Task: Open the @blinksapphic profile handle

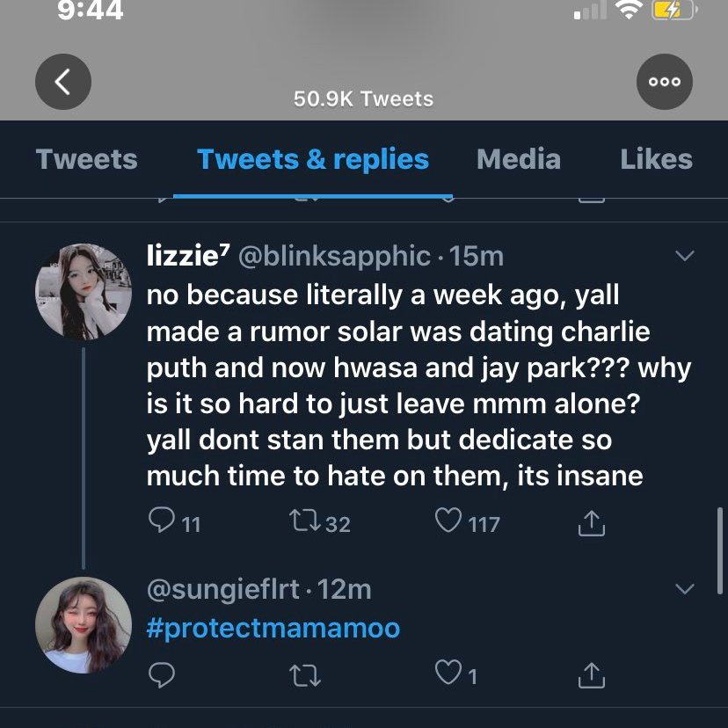Action: pos(334,256)
